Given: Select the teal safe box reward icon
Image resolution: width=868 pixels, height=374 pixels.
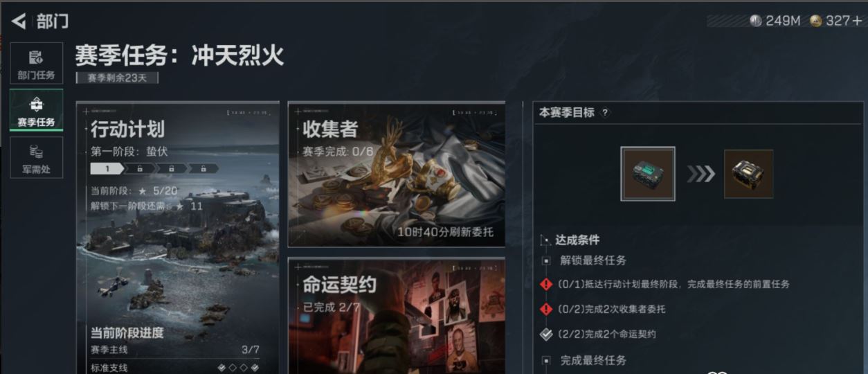Looking at the screenshot, I should [x=648, y=174].
